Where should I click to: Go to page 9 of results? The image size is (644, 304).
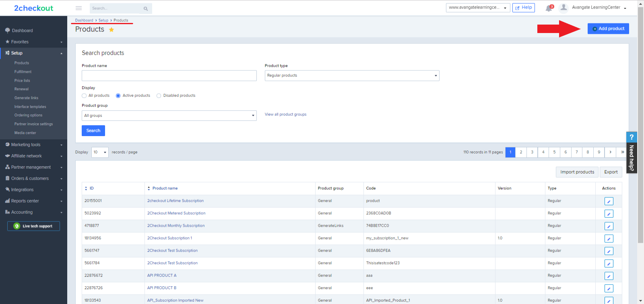coord(599,152)
